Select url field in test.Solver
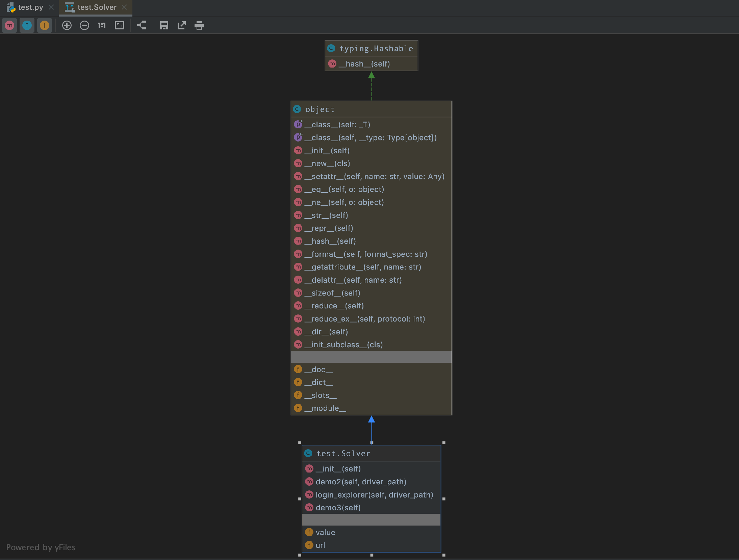Viewport: 739px width, 560px height. (x=372, y=545)
